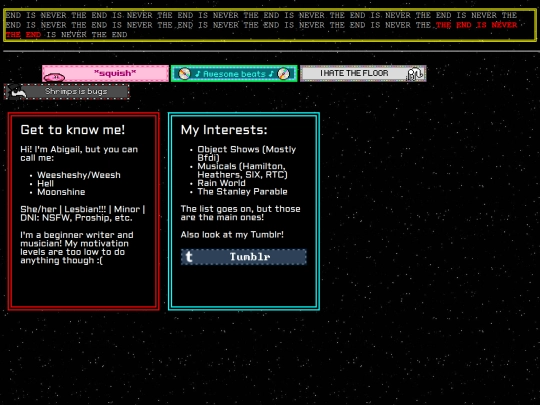Screen dimensions: 540x405
Task: Click the character icon on floor badge
Action: [415, 74]
